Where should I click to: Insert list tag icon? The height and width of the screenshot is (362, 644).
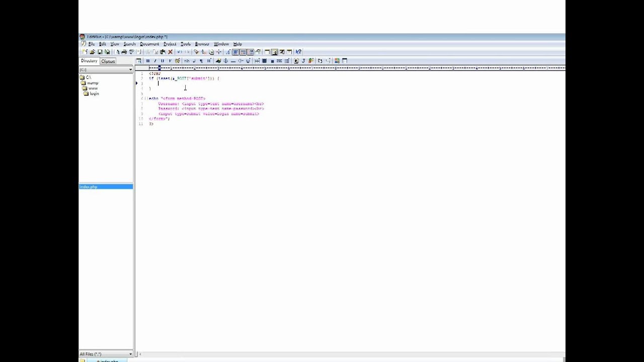coord(287,61)
